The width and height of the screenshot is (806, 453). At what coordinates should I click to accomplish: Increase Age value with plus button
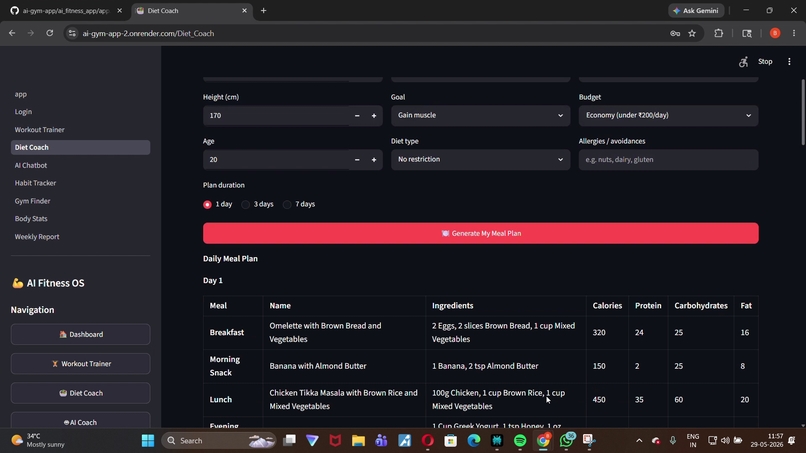click(x=374, y=160)
